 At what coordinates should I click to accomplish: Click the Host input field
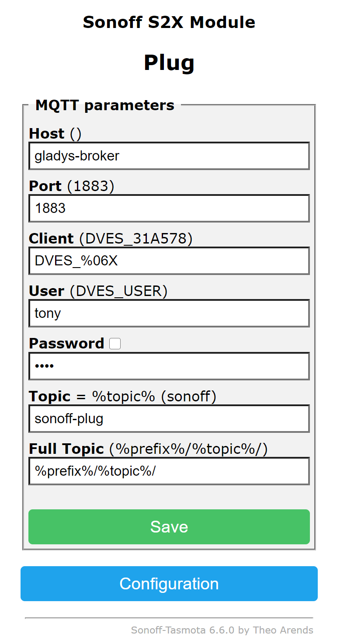[x=169, y=156]
